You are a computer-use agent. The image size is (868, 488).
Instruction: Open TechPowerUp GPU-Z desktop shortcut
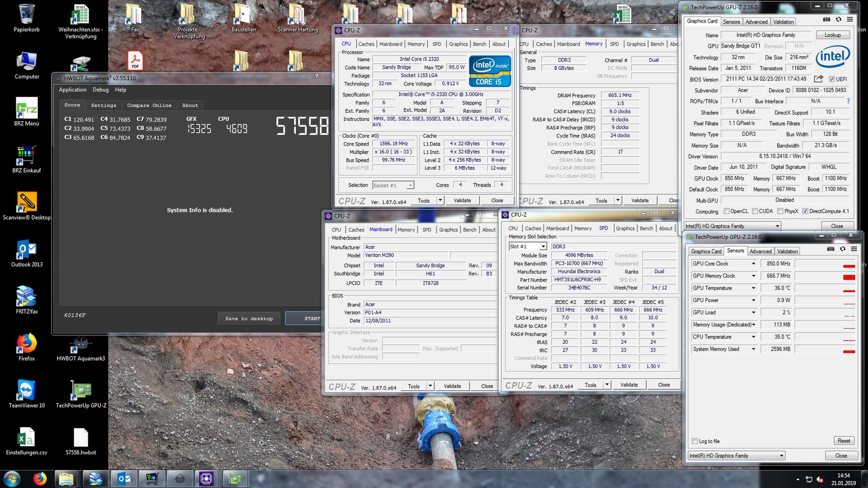(81, 394)
